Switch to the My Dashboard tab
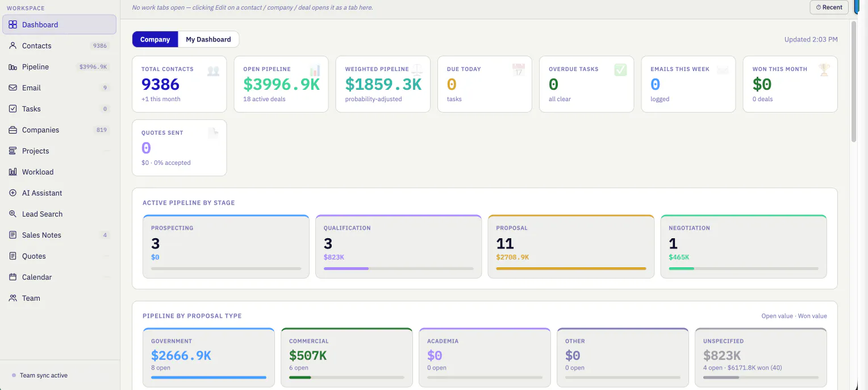The height and width of the screenshot is (390, 868). click(208, 39)
